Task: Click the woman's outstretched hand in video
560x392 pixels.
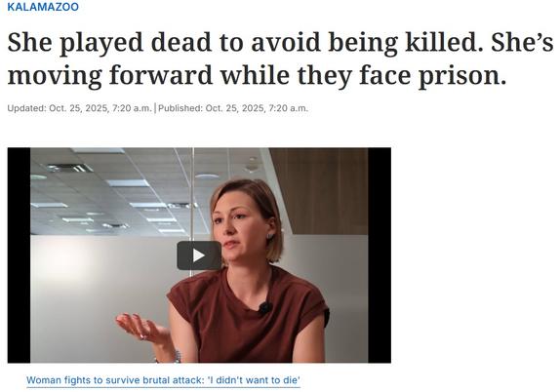Action: point(140,327)
